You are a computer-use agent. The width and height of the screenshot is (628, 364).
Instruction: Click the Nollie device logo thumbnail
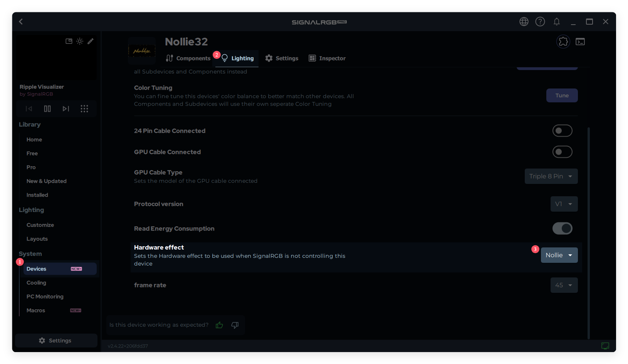(142, 50)
